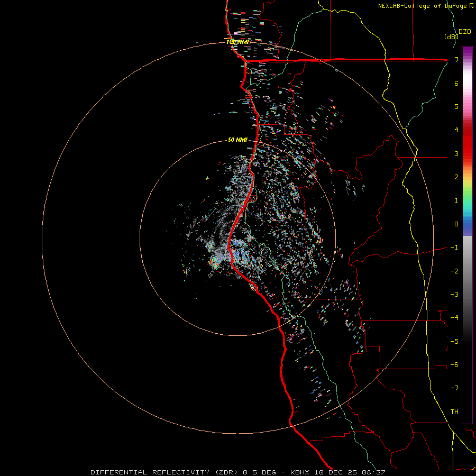Click the -1 value on color scale
This screenshot has width=476, height=476.
(x=454, y=248)
